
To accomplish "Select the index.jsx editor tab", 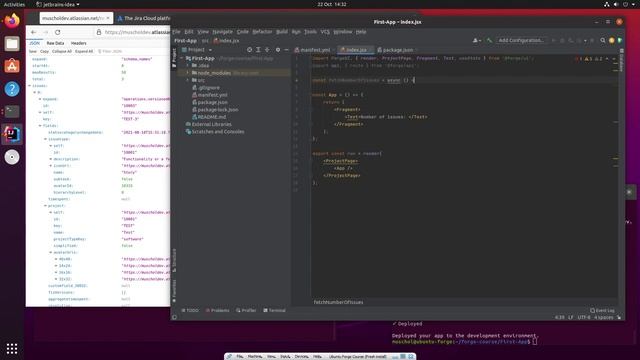I will [x=355, y=50].
